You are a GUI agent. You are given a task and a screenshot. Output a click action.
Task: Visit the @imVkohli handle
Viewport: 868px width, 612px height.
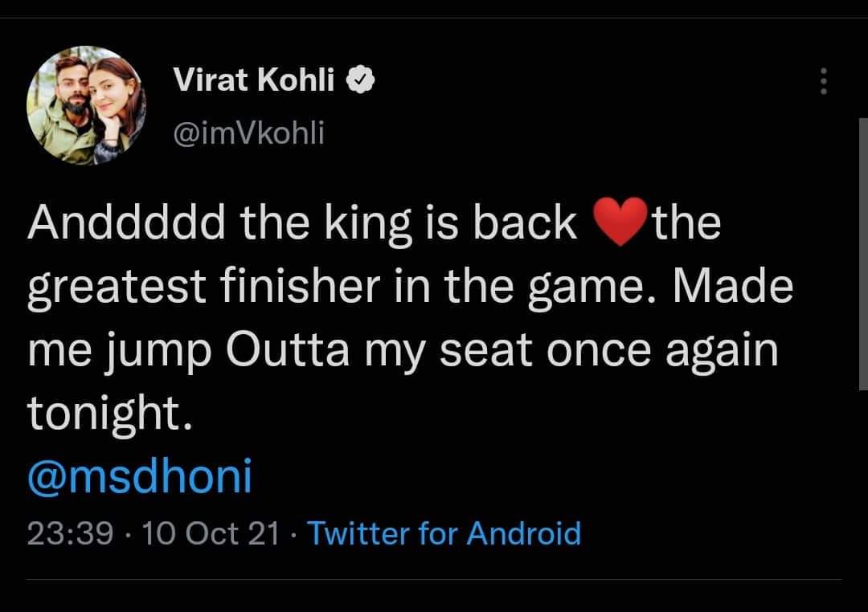click(x=248, y=133)
